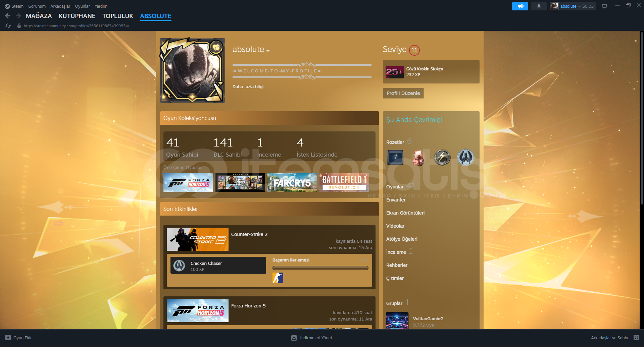
Task: Open the blue number 7 badge
Action: pyautogui.click(x=395, y=158)
